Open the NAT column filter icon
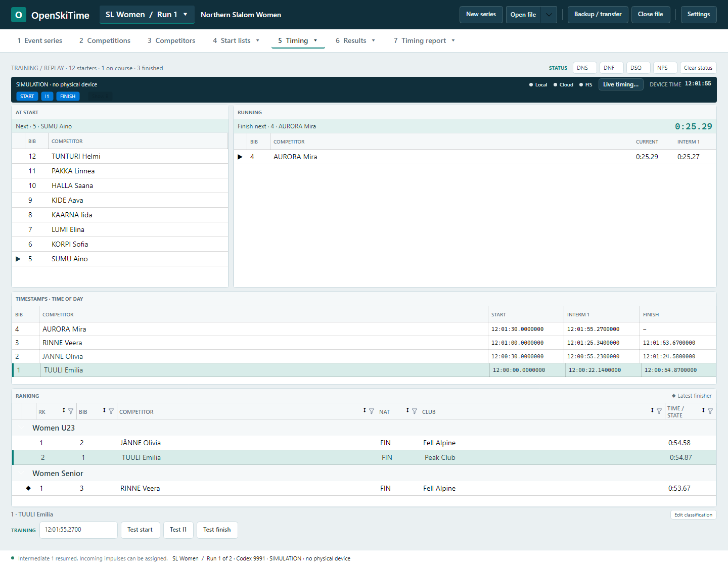This screenshot has width=728, height=566. pyautogui.click(x=415, y=411)
